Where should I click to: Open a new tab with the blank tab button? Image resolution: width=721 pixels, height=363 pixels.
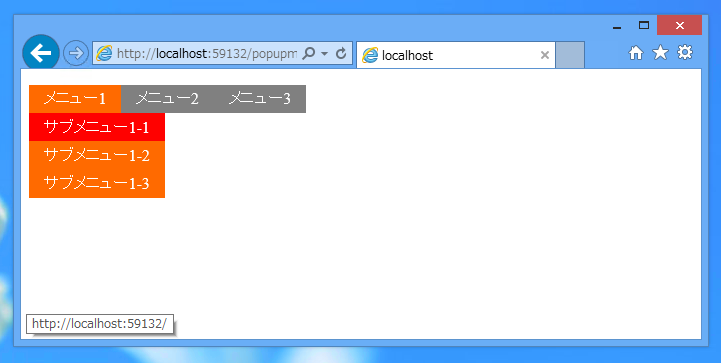(570, 55)
